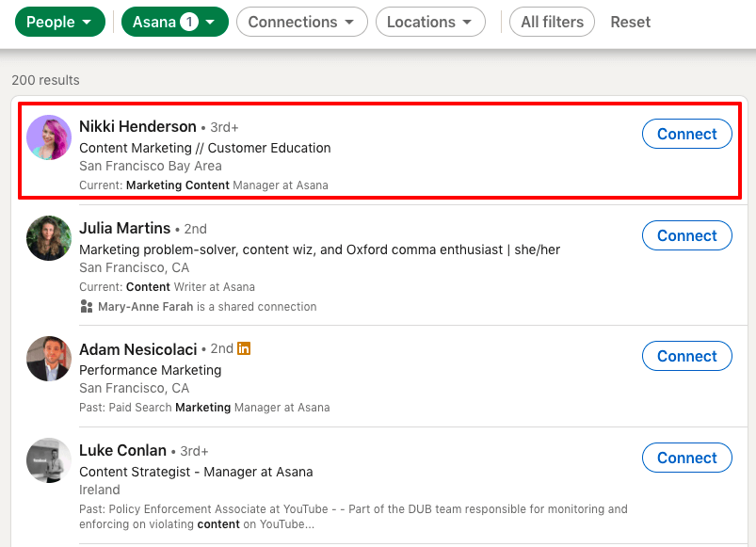756x547 pixels.
Task: Click Mary-Anne Farah's shared connection link
Action: [144, 307]
